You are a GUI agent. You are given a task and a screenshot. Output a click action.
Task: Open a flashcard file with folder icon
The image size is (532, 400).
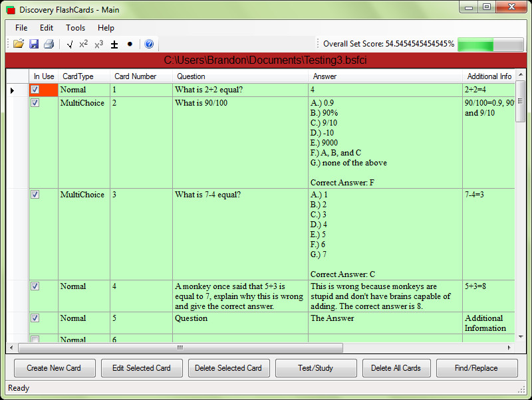19,44
